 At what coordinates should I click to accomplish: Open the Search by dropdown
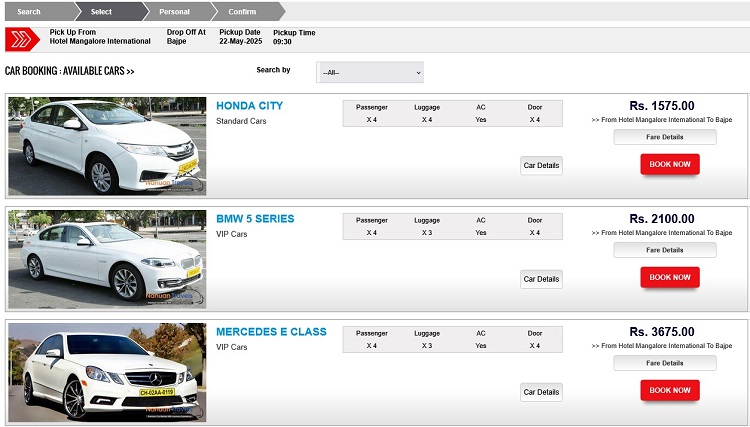click(x=370, y=72)
